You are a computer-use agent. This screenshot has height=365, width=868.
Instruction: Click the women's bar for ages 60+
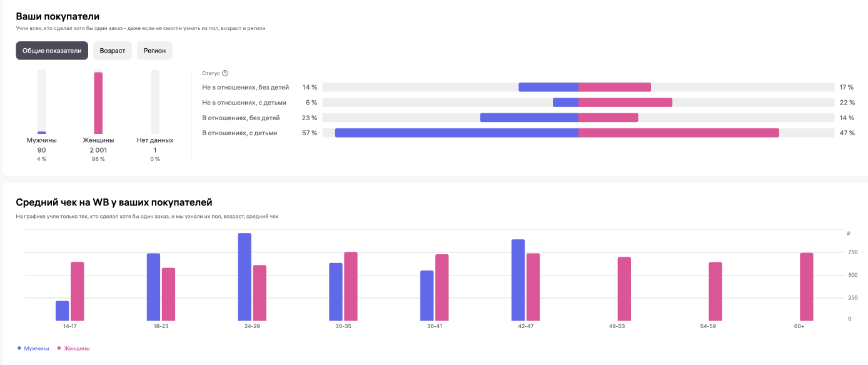click(x=807, y=287)
